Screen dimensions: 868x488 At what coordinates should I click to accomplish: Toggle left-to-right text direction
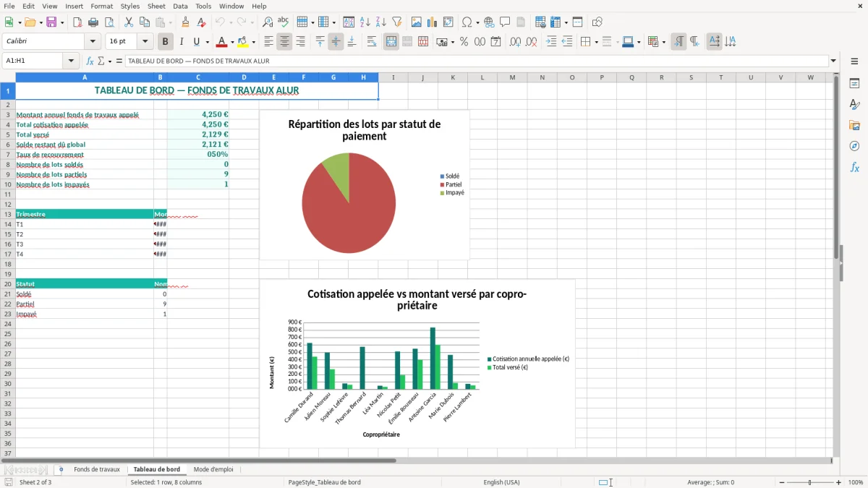pyautogui.click(x=678, y=42)
